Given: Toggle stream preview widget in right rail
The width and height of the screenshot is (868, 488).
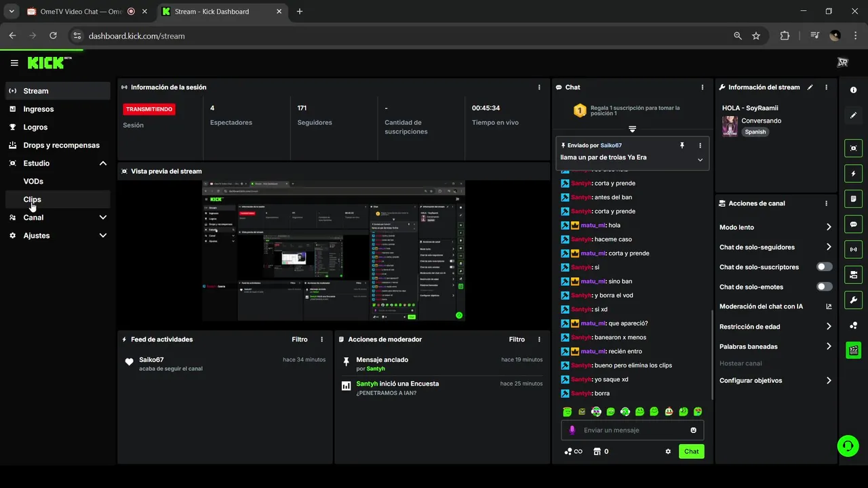Looking at the screenshot, I should (853, 148).
